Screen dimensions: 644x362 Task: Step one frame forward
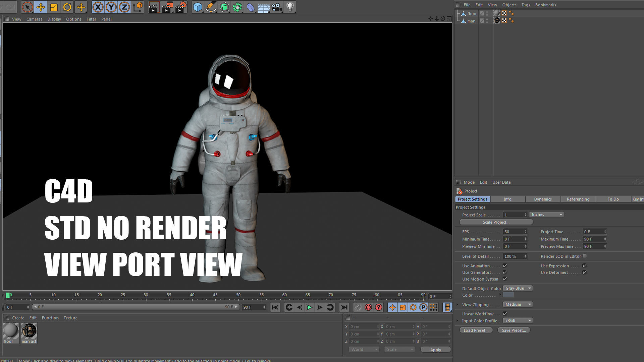point(320,307)
